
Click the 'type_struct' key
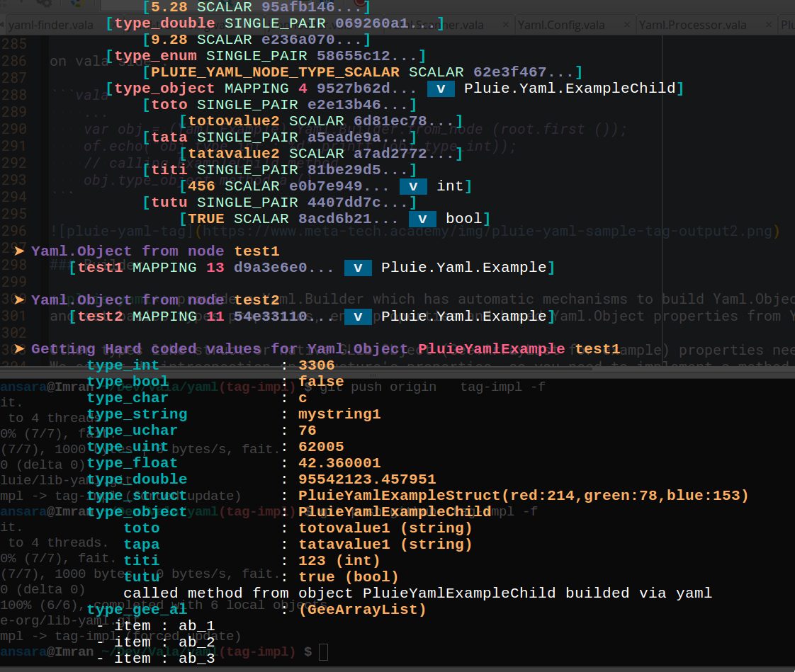(x=136, y=496)
